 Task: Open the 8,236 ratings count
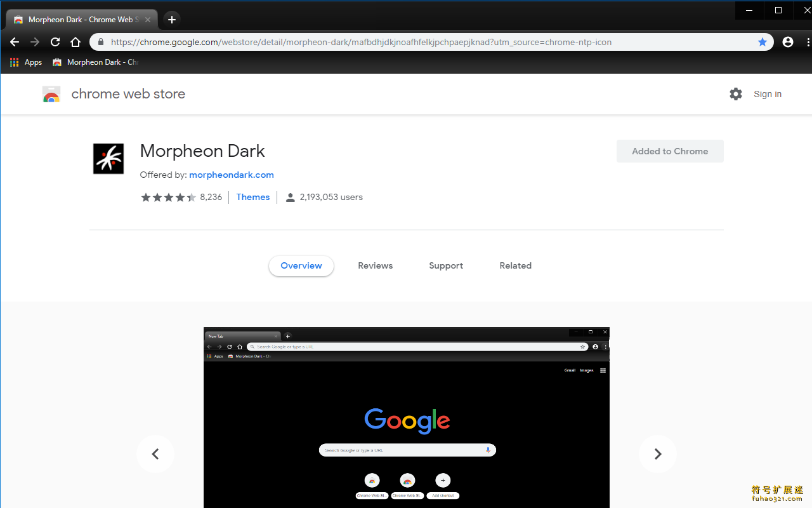pyautogui.click(x=211, y=197)
